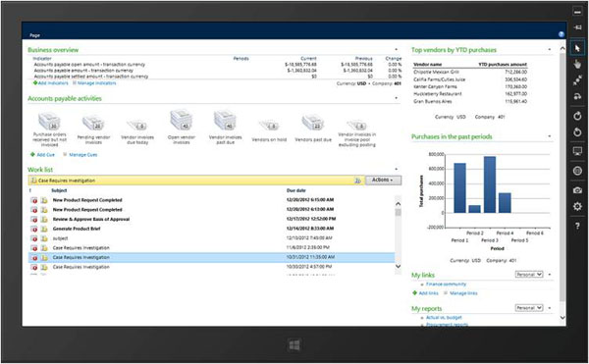Click the monitor display icon in sidebar
The height and width of the screenshot is (364, 589).
point(577,151)
